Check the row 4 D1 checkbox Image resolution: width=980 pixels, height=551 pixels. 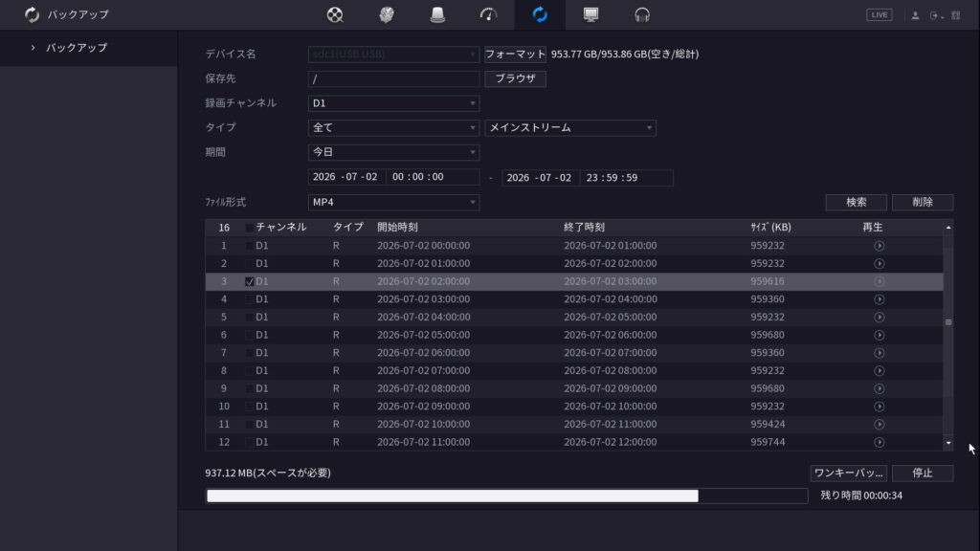250,299
